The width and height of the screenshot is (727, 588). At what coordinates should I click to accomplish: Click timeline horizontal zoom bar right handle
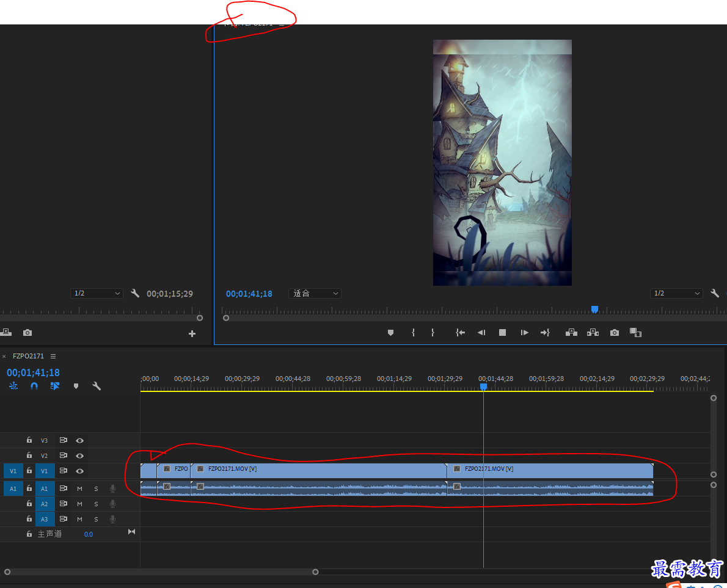tap(315, 572)
